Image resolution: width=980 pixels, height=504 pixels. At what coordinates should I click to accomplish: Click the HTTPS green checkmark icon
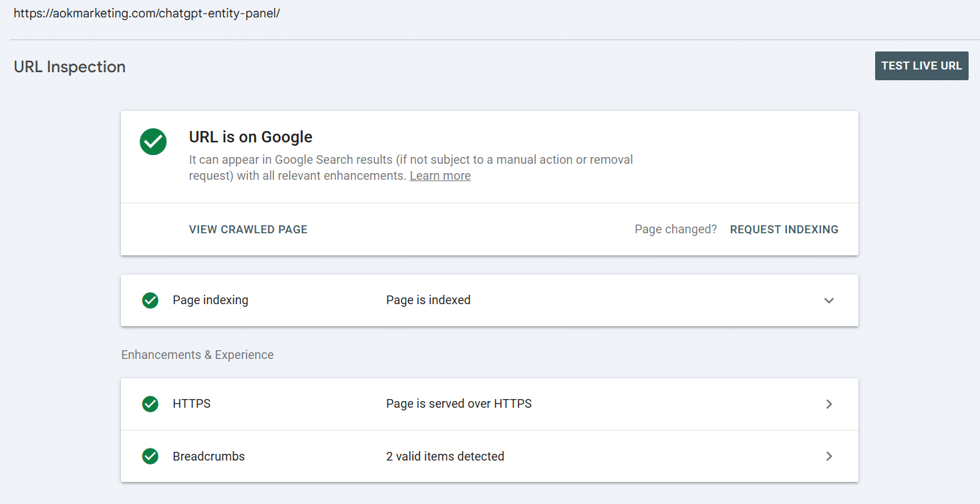pos(150,404)
